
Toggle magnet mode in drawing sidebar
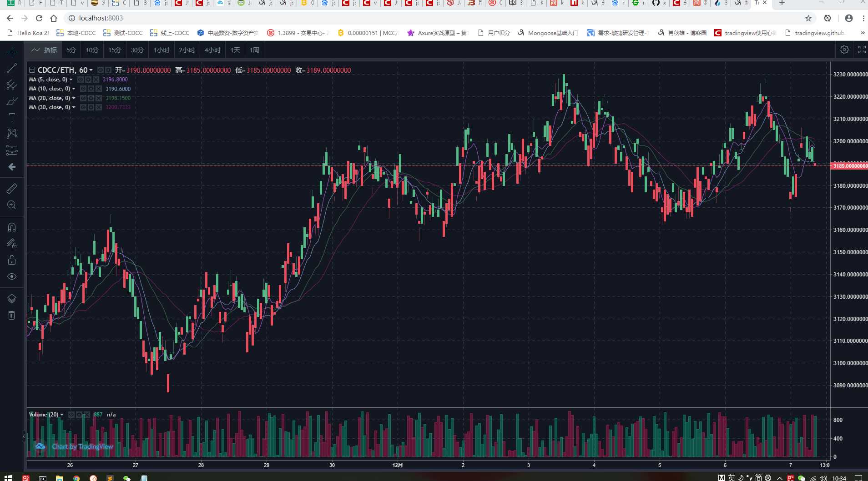pyautogui.click(x=12, y=226)
